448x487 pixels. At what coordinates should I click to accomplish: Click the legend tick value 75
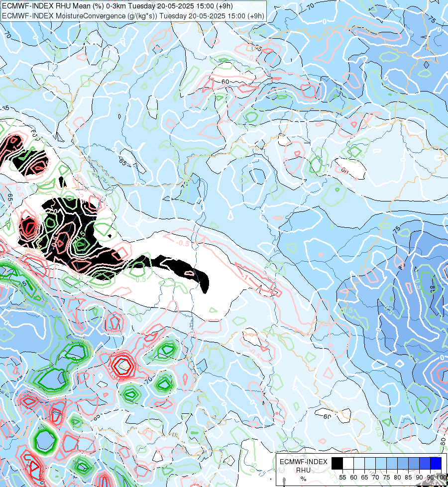(x=386, y=478)
